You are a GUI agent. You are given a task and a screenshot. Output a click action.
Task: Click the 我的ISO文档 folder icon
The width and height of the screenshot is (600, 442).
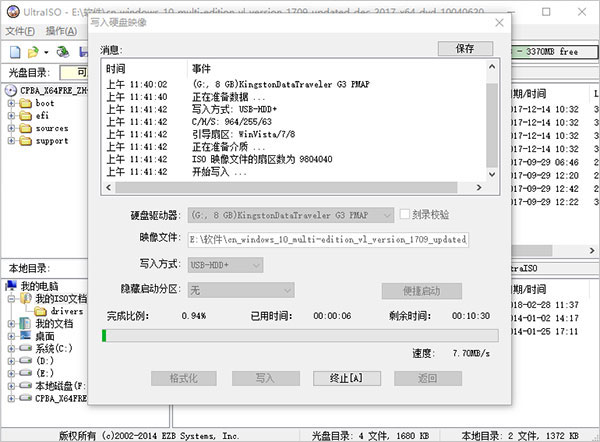26,298
